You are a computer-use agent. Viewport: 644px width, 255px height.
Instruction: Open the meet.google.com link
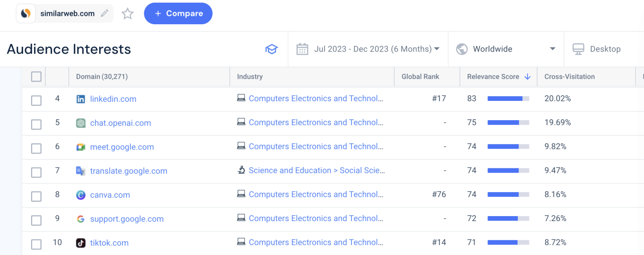coord(122,147)
